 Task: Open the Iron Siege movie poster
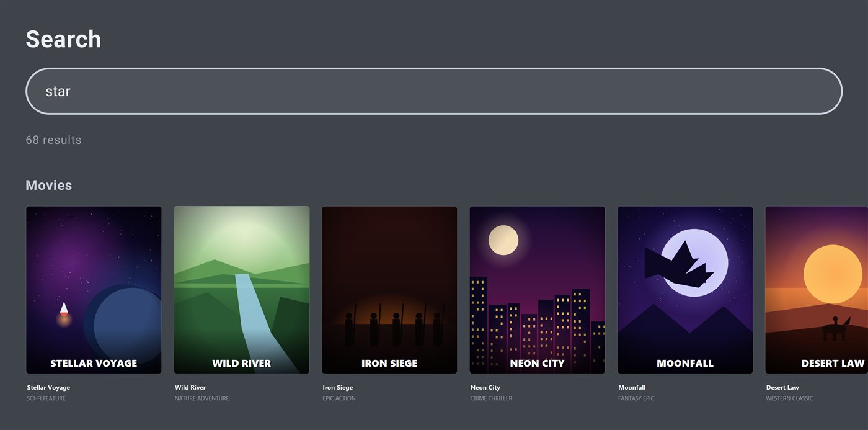(389, 290)
